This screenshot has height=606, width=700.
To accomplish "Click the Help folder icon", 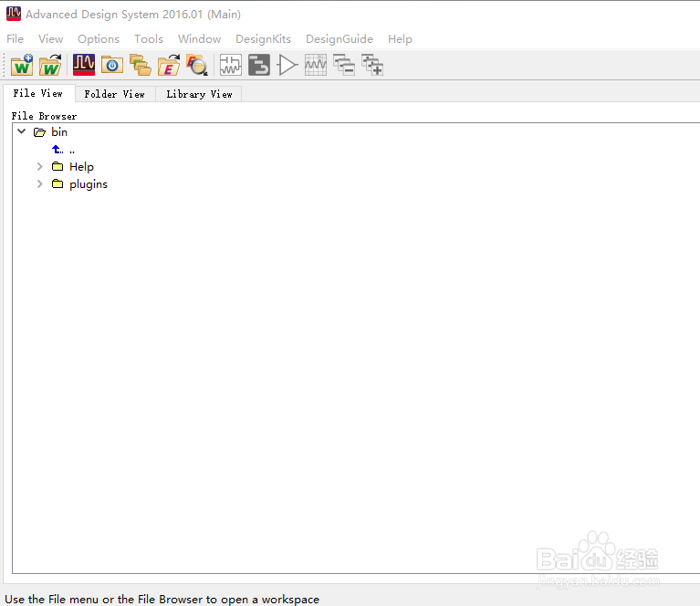I will 57,167.
